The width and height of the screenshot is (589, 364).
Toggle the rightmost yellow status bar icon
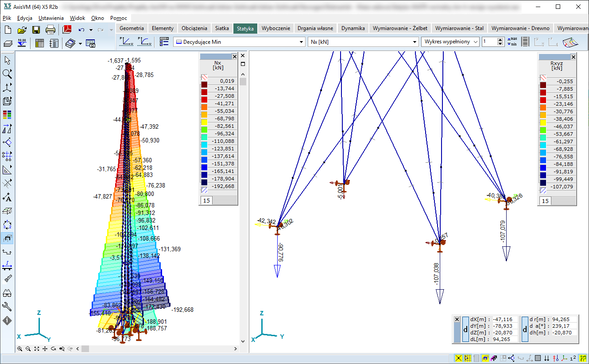point(583,358)
